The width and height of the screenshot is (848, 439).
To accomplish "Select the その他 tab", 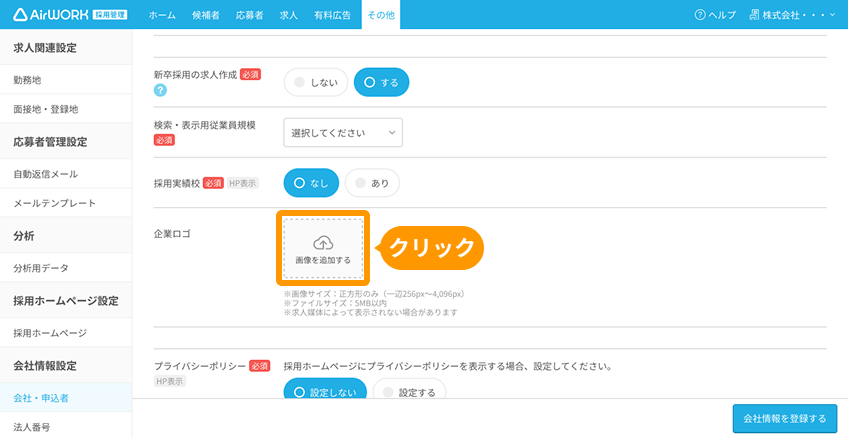I will pos(381,15).
